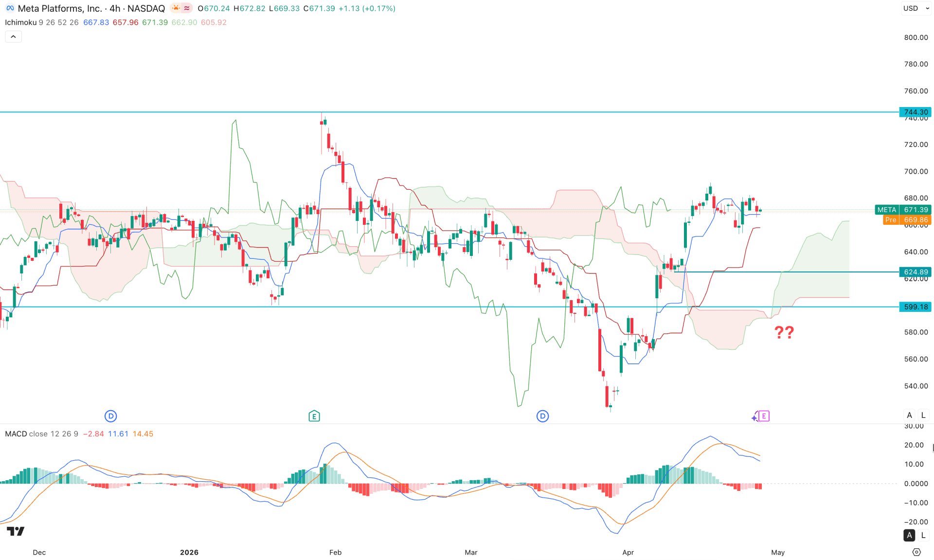Click the close value C671.39 in header
934x560 pixels.
(x=319, y=8)
